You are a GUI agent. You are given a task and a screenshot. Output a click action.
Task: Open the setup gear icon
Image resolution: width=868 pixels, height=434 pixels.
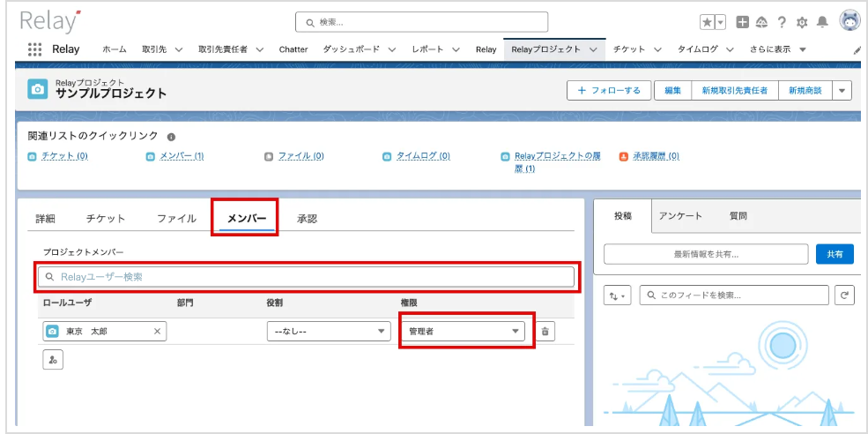tap(802, 22)
